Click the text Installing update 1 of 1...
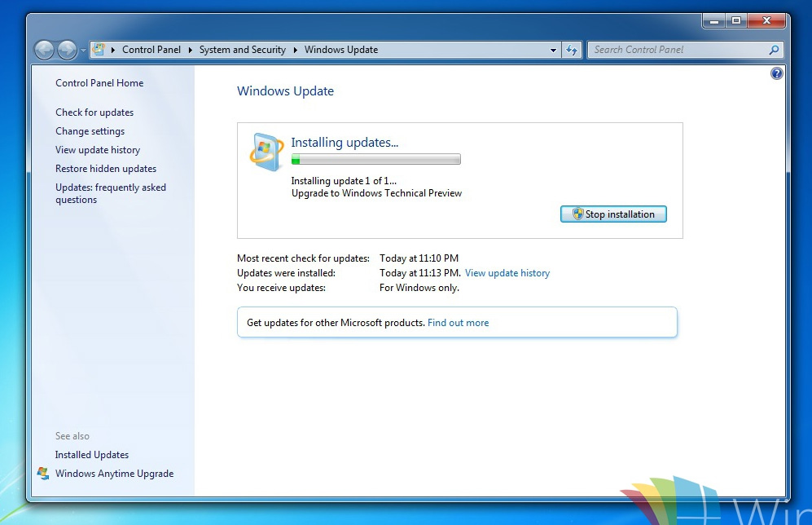This screenshot has width=812, height=525. tap(344, 181)
